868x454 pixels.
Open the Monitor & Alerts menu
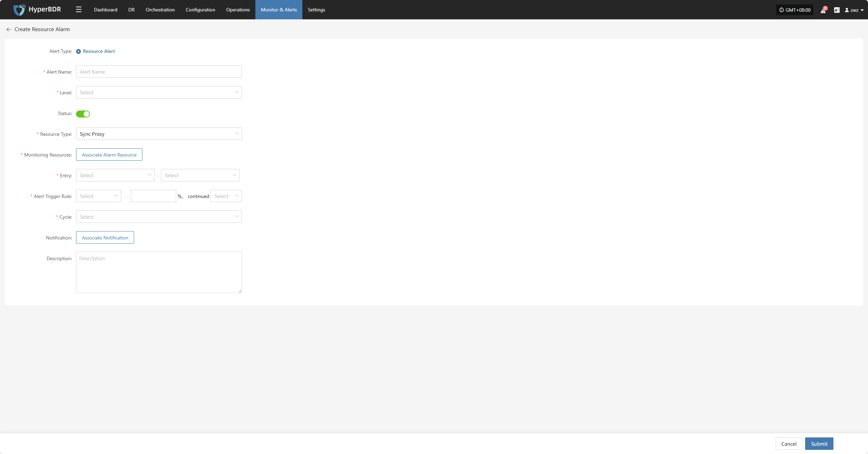point(279,10)
